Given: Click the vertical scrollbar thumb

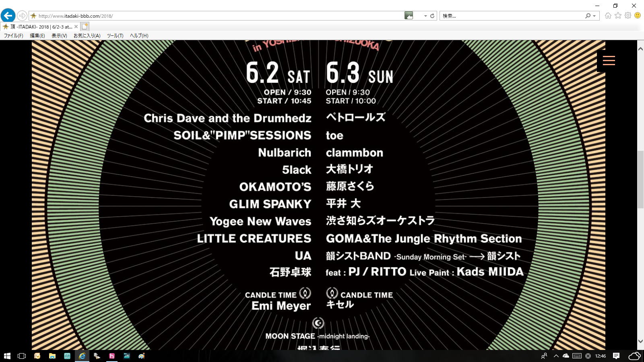Looking at the screenshot, I should pyautogui.click(x=640, y=179).
